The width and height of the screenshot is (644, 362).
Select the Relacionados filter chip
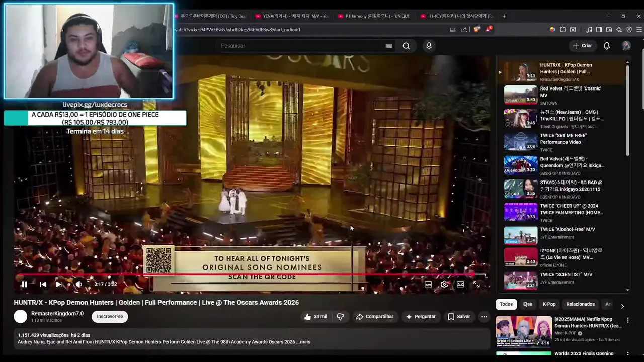click(580, 304)
